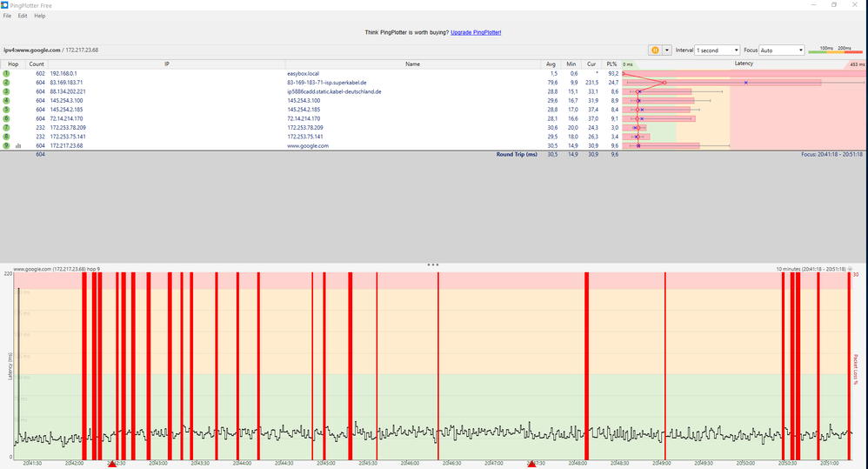Image resolution: width=868 pixels, height=469 pixels.
Task: Click the bar graph icon on hop 9
Action: [18, 146]
